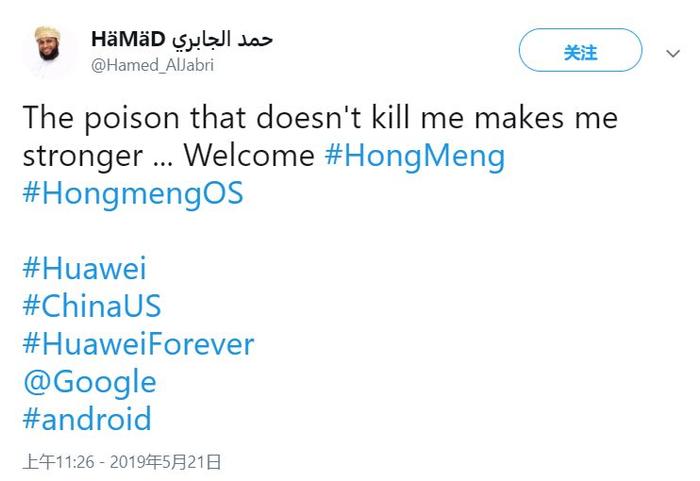This screenshot has height=481, width=700.
Task: Click the Arabic name حمد الجابري
Action: pyautogui.click(x=222, y=39)
